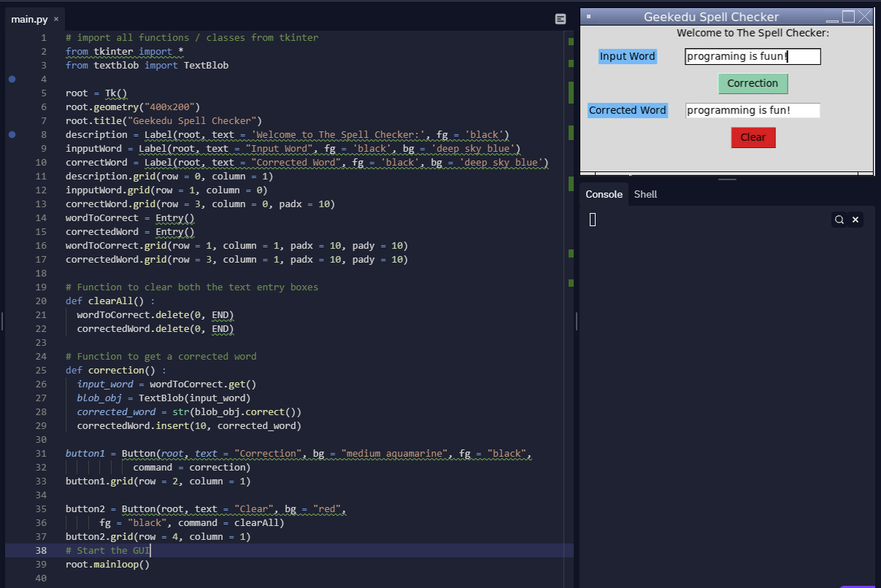Switch to the Console tab
Image resolution: width=881 pixels, height=588 pixels.
(604, 194)
